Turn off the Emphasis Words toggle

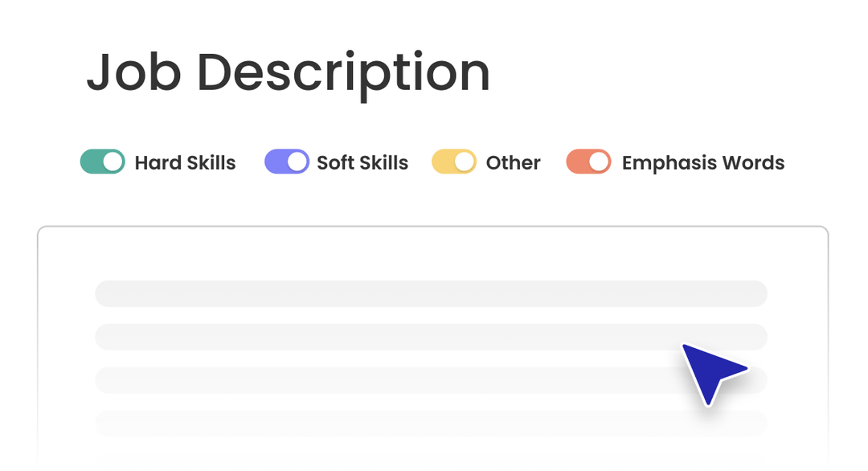pos(588,162)
